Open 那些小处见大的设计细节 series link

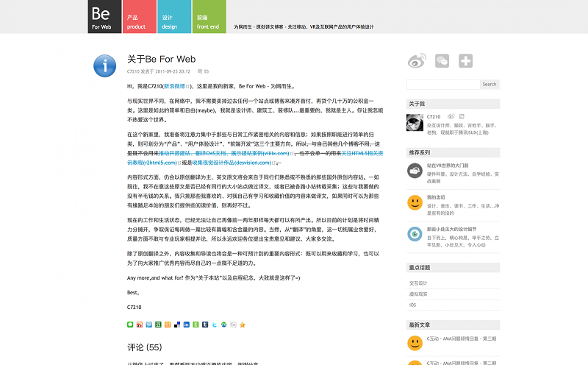pos(451,230)
